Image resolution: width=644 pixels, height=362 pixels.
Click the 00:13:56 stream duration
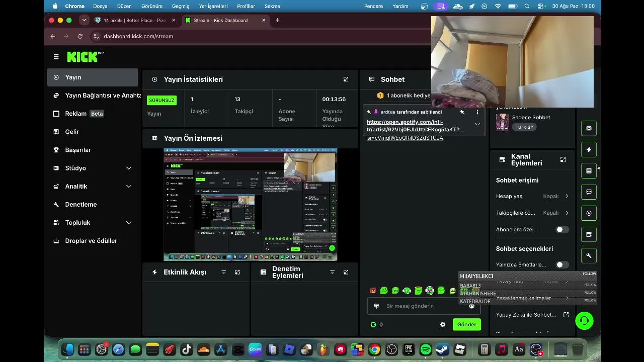coord(334,99)
